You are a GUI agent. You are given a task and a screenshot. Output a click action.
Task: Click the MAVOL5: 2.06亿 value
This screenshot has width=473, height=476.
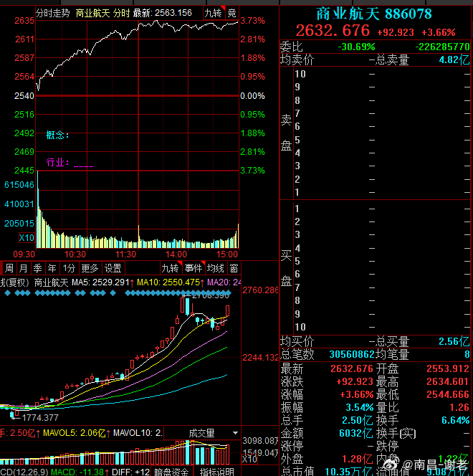(75, 433)
